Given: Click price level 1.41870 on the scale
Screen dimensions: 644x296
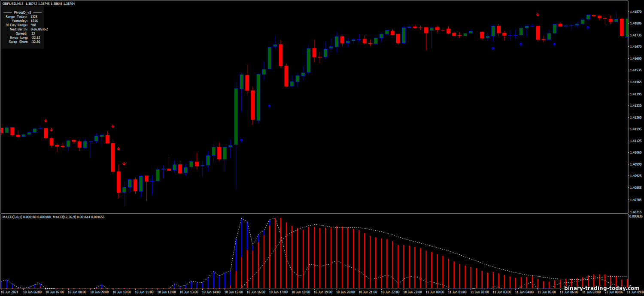Looking at the screenshot, I should pyautogui.click(x=635, y=12).
